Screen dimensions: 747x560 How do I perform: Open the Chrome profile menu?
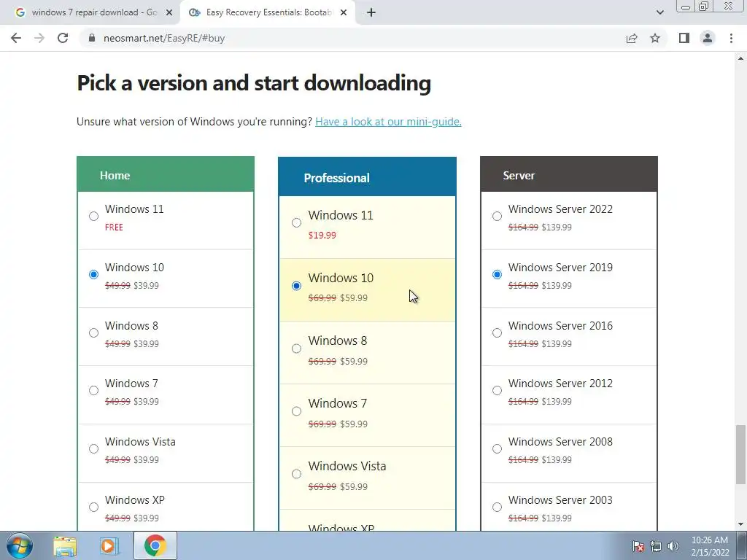click(x=708, y=38)
